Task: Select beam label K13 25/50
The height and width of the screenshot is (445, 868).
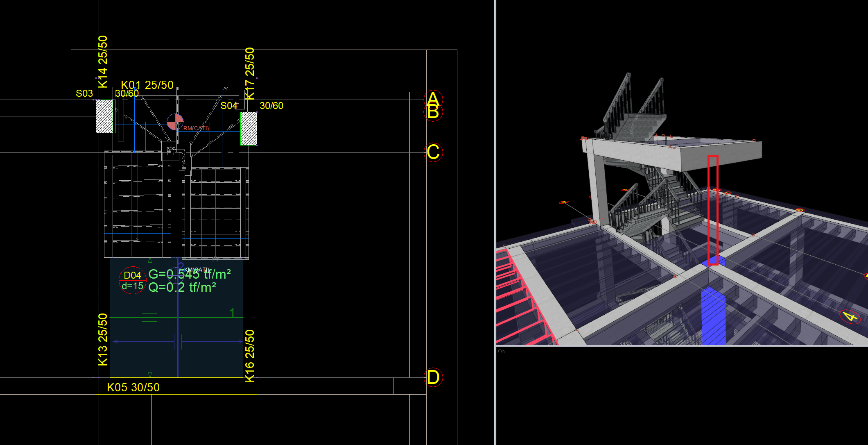Action: pyautogui.click(x=103, y=339)
